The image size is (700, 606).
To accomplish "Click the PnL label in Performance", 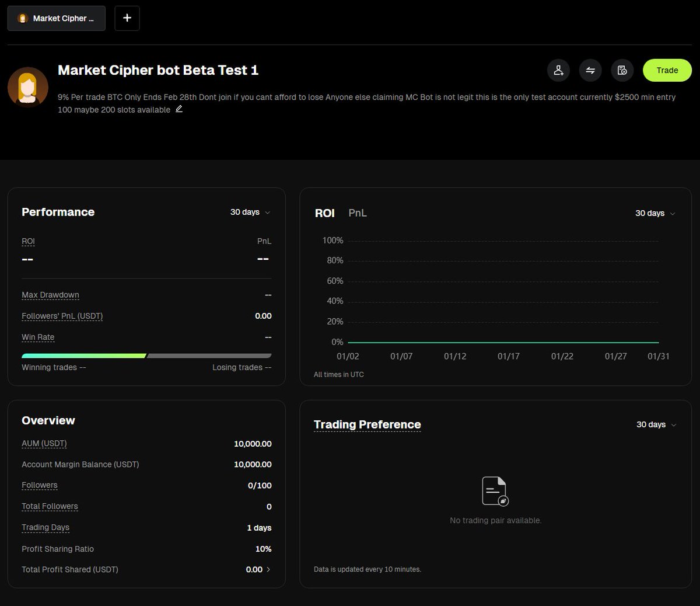I will [264, 241].
